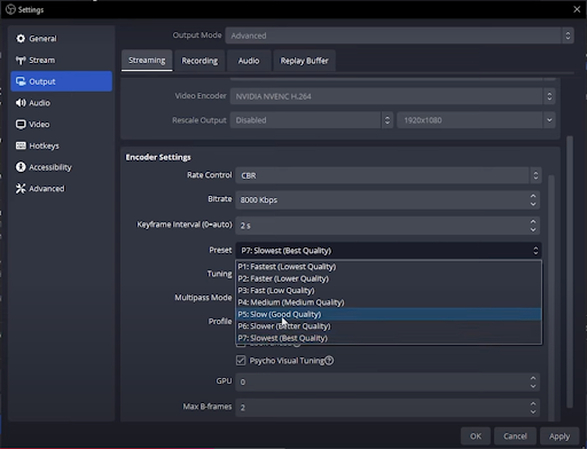587x449 pixels.
Task: Switch to the Recording tab
Action: pos(200,61)
